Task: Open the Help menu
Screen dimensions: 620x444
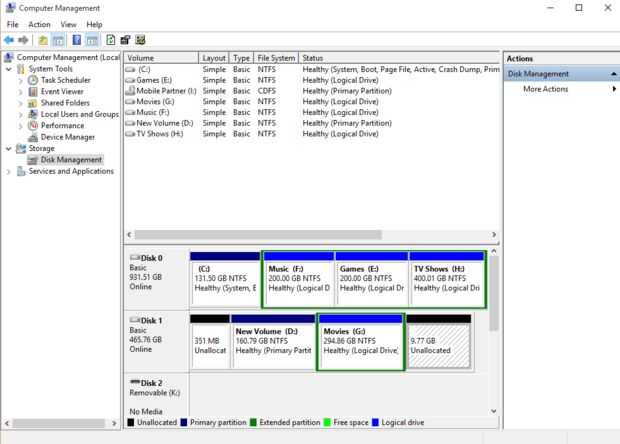Action: (94, 25)
